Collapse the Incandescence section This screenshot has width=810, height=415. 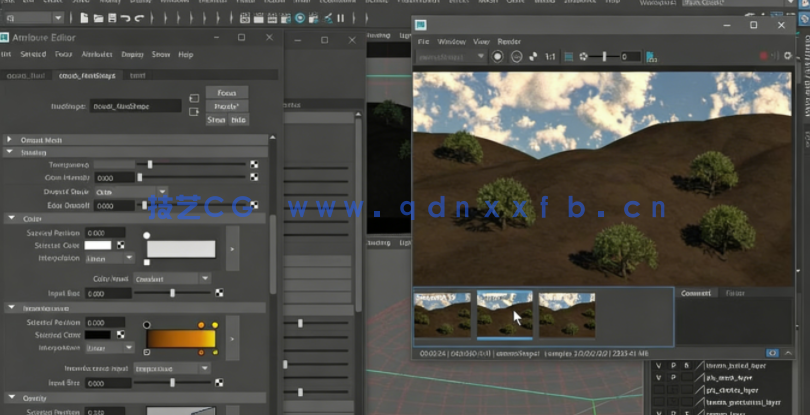[x=11, y=309]
